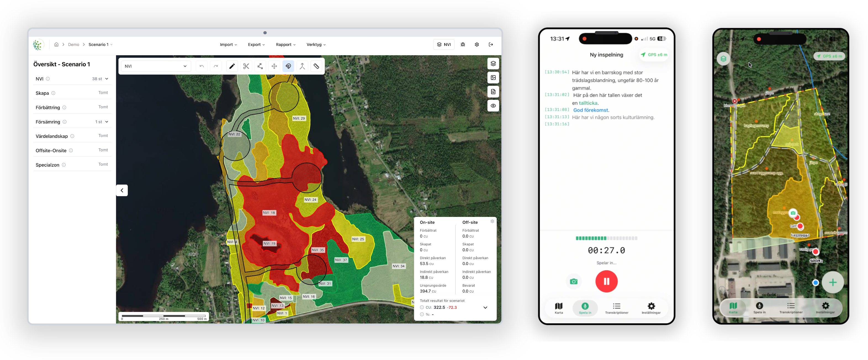Choose the ruler measure tool
This screenshot has width=868, height=360.
click(316, 66)
